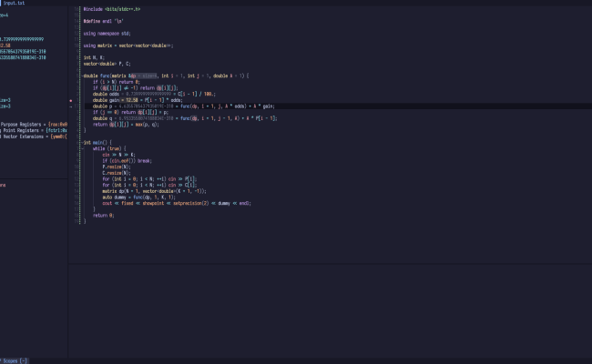This screenshot has width=592, height=364.
Task: Click the 'int N, K;' declaration line
Action: tap(94, 57)
